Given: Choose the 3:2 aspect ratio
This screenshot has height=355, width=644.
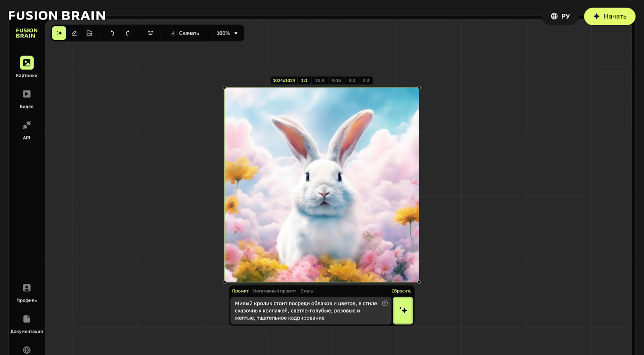Looking at the screenshot, I should click(x=352, y=80).
